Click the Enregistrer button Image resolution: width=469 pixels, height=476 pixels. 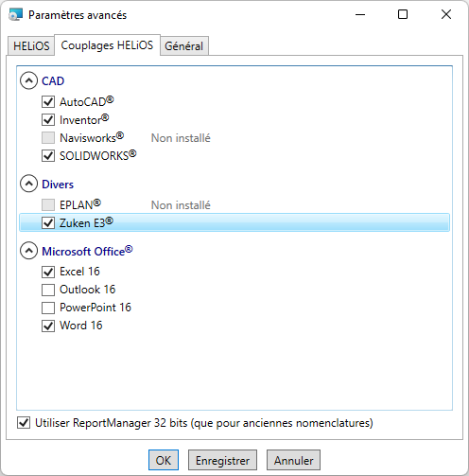coord(222,460)
